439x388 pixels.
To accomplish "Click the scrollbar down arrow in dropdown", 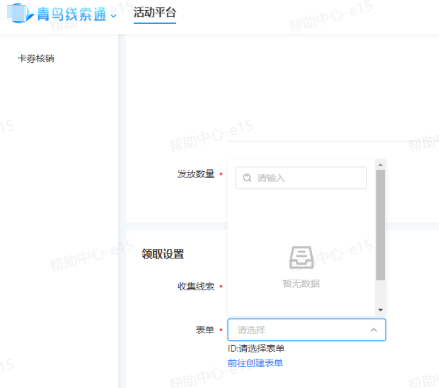I will [380, 310].
